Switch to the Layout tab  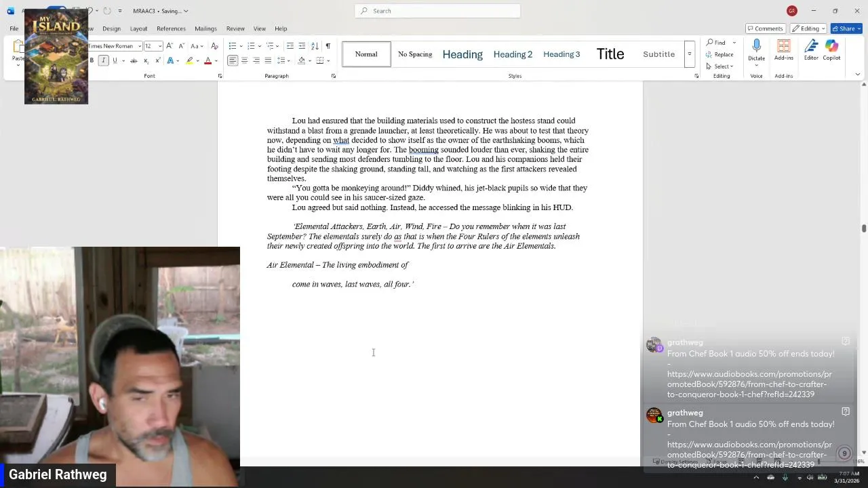tap(138, 28)
